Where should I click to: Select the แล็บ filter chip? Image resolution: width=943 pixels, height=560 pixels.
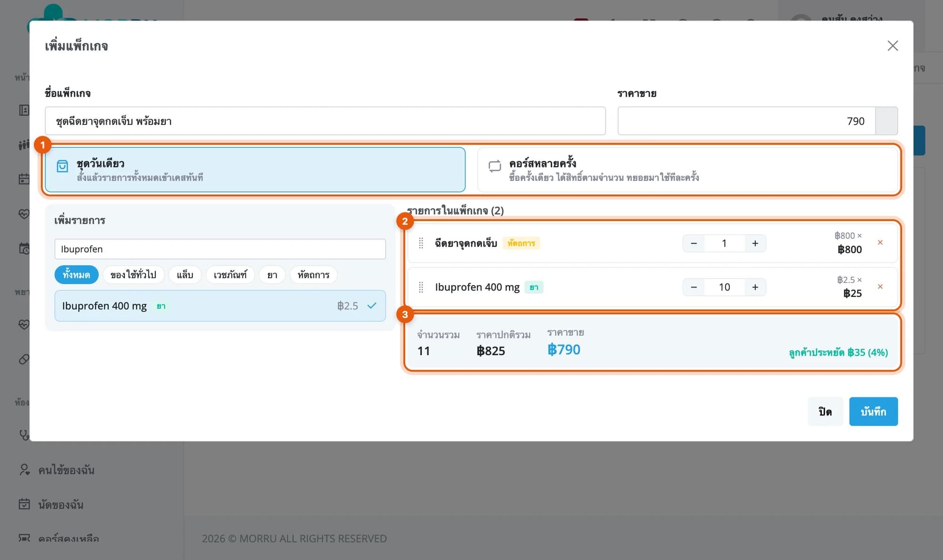(x=185, y=275)
